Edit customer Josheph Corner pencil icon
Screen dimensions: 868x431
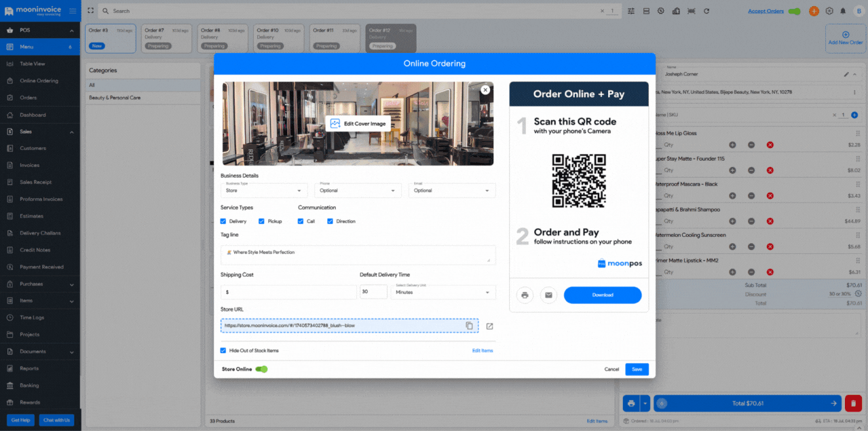click(846, 74)
